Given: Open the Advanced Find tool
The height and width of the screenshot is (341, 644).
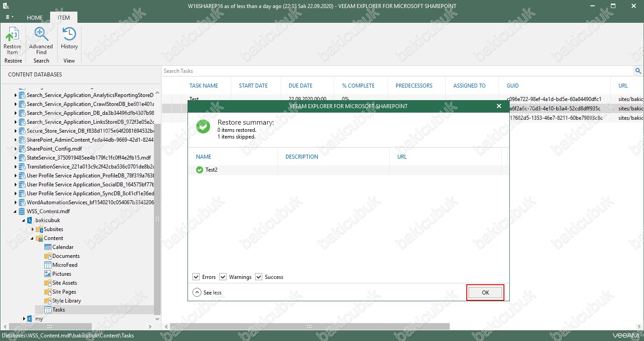Looking at the screenshot, I should point(41,34).
